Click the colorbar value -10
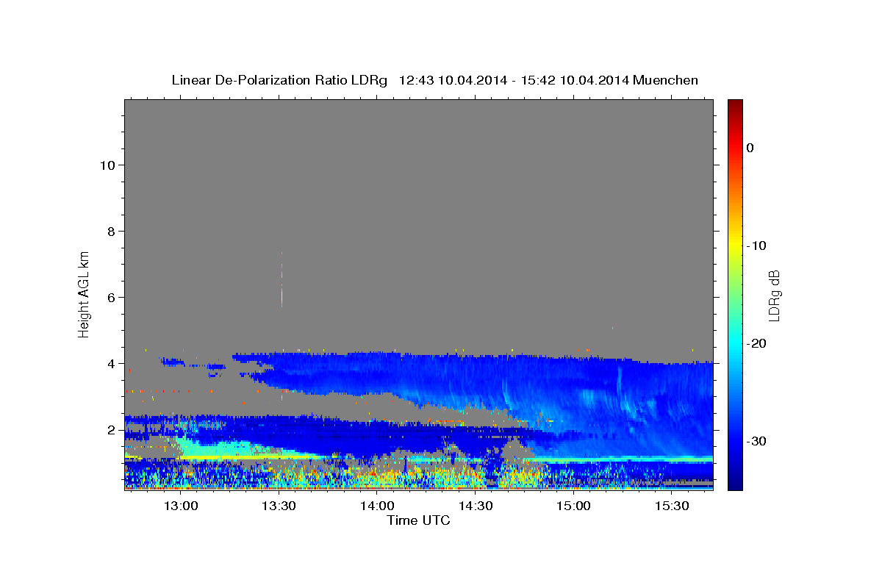 tap(756, 245)
